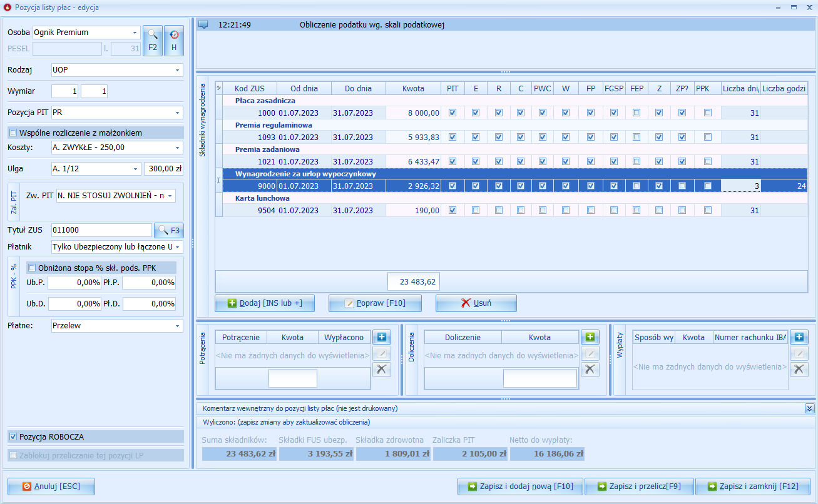The width and height of the screenshot is (818, 504).
Task: Click the grid selector asterisk in table corner
Action: (219, 88)
